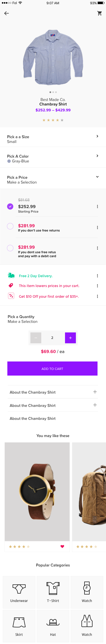The image size is (106, 644).
Task: Click the ADD TO CART button
Action: point(52,369)
